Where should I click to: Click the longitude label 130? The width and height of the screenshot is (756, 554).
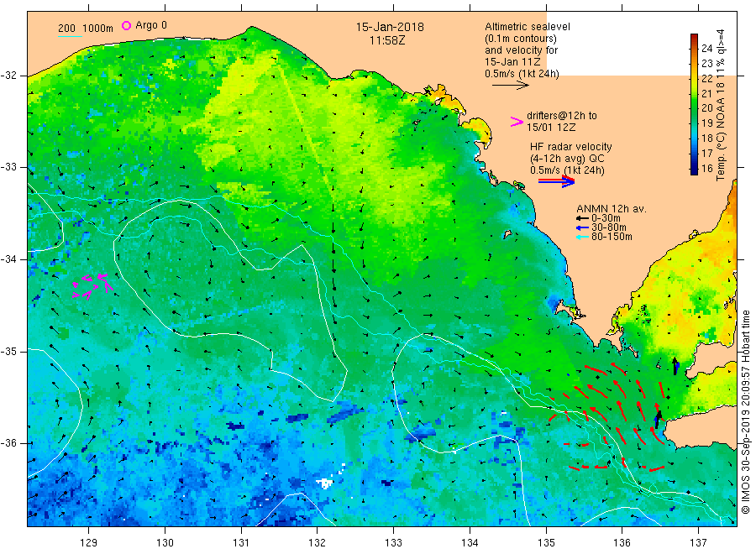pos(165,542)
